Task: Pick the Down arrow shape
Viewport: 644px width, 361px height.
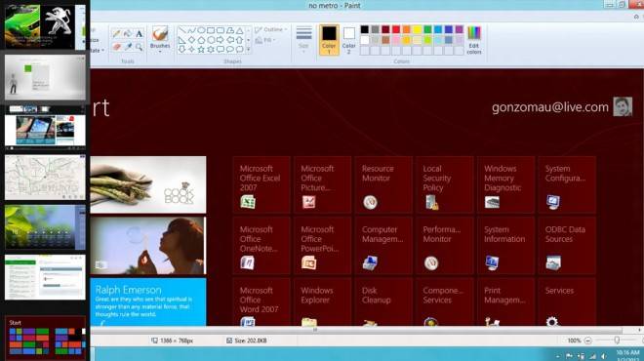Action: pos(181,50)
